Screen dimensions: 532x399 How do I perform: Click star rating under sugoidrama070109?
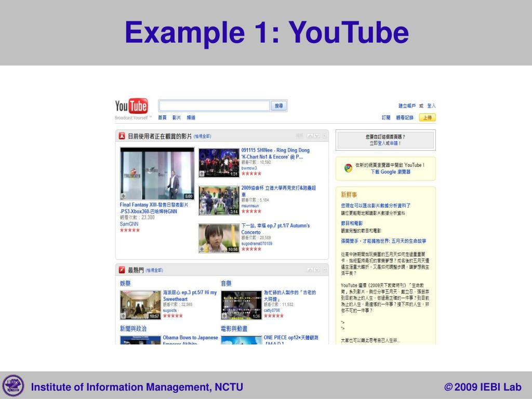coord(251,249)
